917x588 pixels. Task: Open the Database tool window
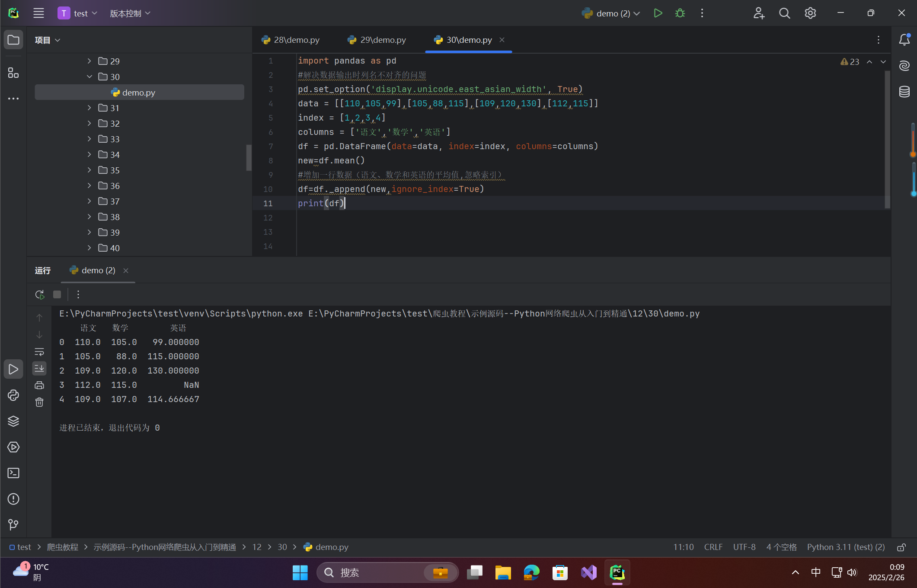pos(904,92)
